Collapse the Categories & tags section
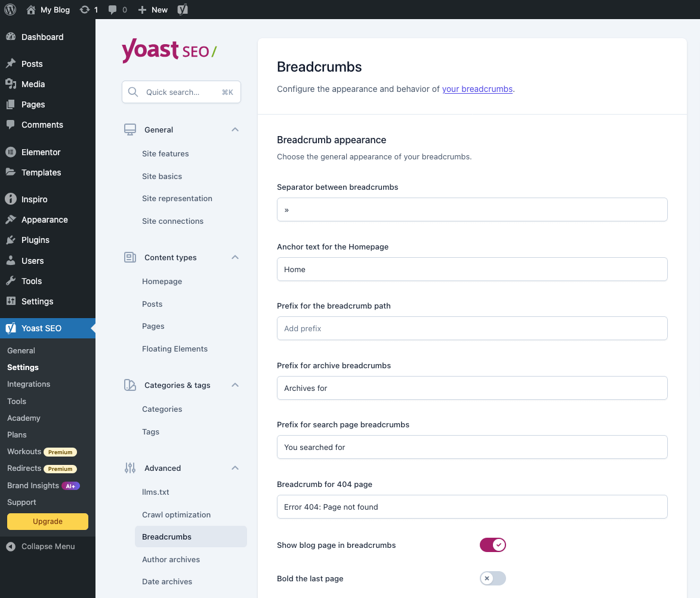 click(235, 385)
